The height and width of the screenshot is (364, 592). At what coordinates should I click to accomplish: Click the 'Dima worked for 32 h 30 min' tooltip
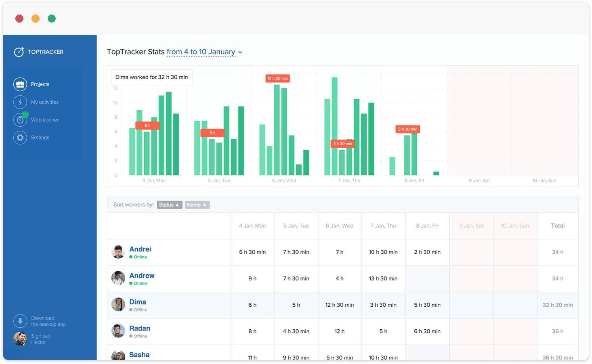(x=151, y=77)
